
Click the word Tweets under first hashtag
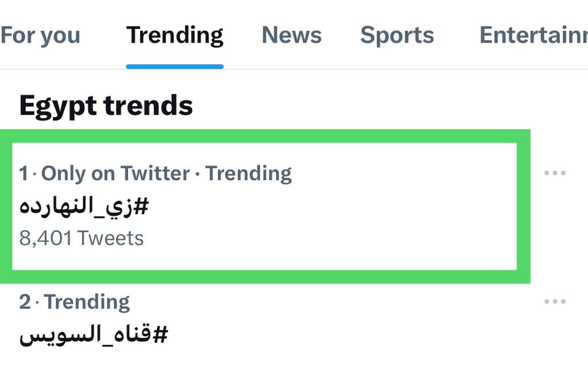pos(111,238)
